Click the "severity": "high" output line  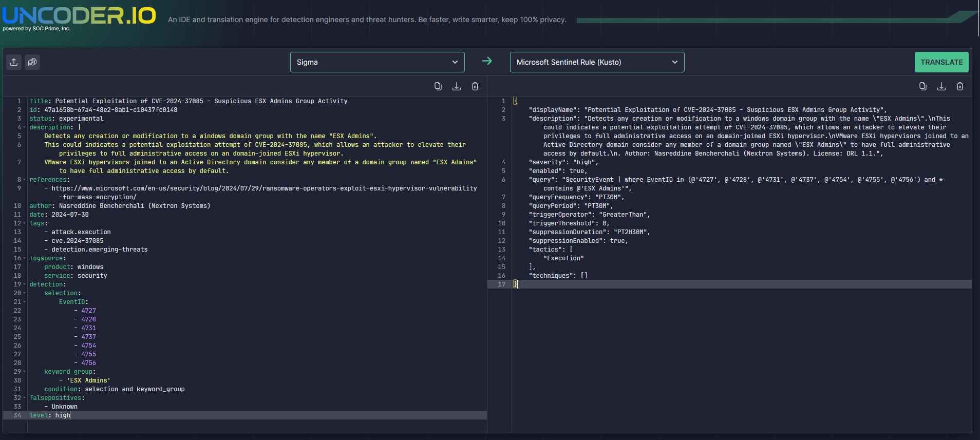coord(564,162)
